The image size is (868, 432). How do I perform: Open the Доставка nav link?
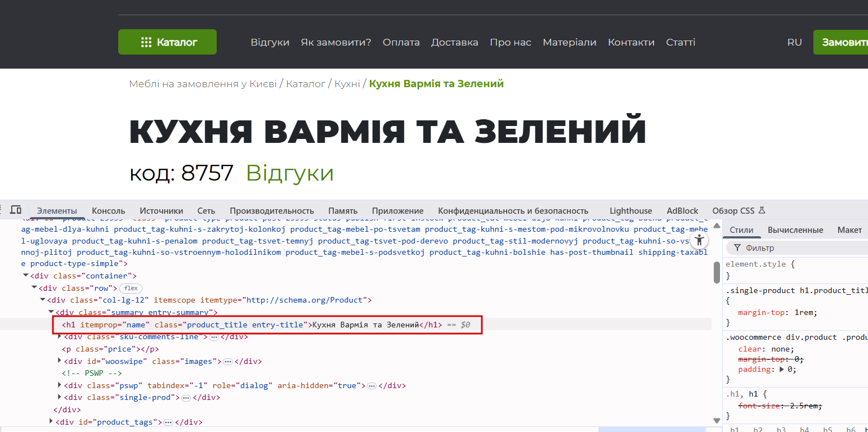455,42
